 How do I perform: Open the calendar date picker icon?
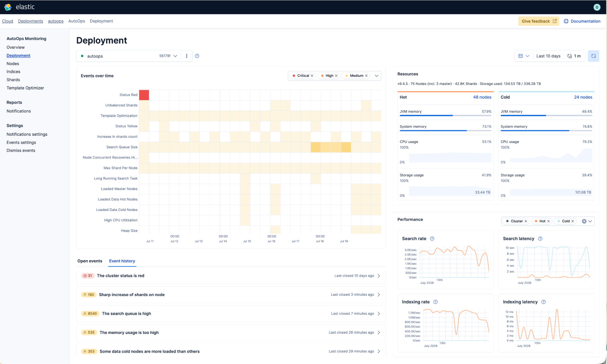pyautogui.click(x=520, y=56)
